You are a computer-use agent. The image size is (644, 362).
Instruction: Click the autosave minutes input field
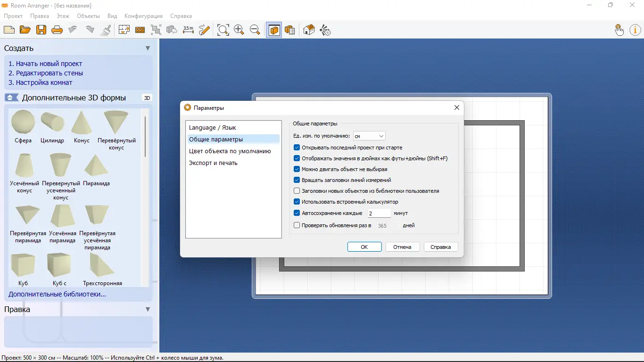click(379, 214)
